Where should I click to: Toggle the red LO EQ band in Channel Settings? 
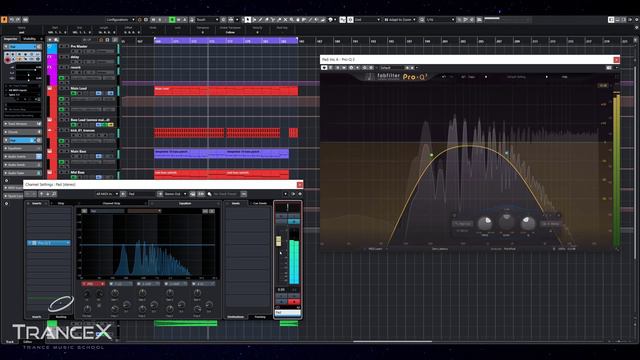tap(93, 283)
